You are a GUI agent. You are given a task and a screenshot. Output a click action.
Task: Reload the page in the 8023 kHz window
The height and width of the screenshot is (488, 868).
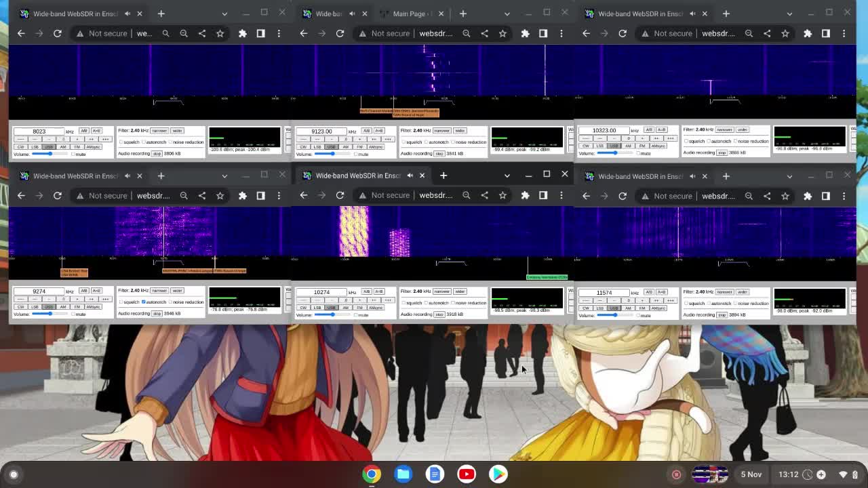coord(58,33)
